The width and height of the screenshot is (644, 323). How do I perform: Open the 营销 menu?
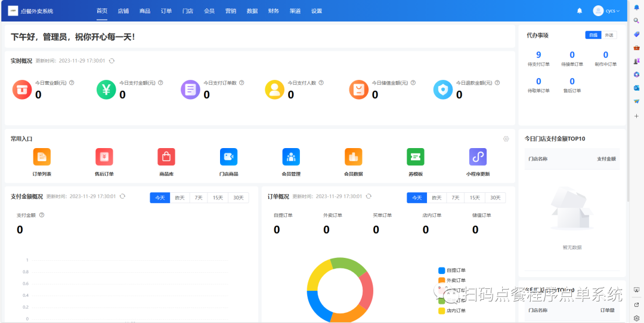point(231,11)
